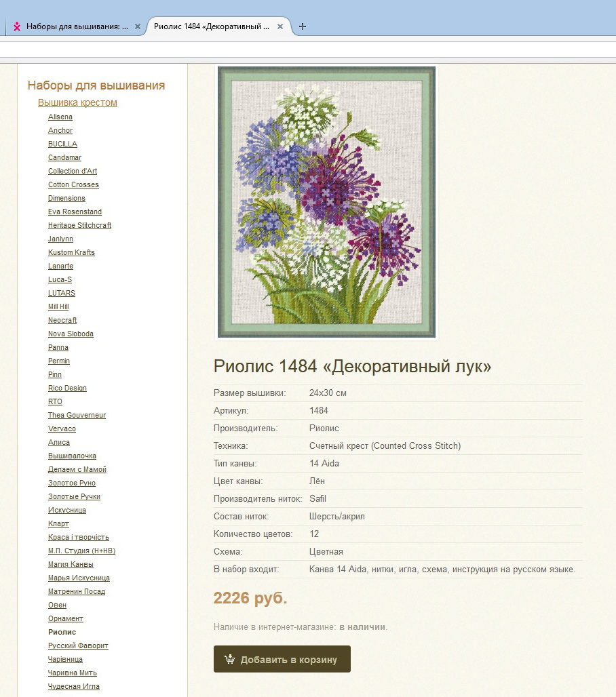Enlarge the embroidery product image

(326, 201)
